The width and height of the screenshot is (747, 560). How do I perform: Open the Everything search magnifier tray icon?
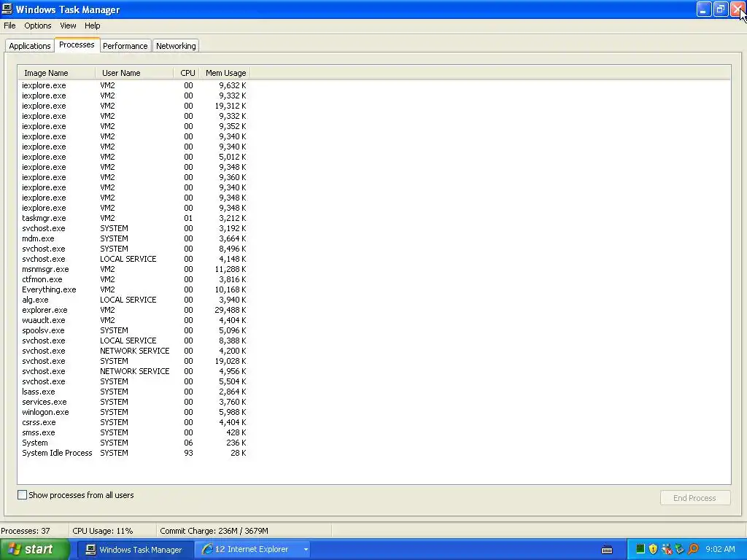(693, 549)
